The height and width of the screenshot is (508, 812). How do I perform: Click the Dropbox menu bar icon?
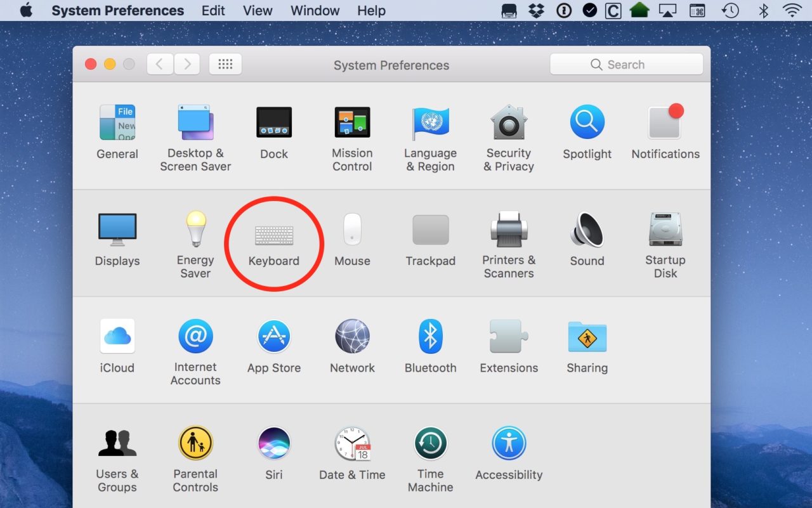coord(537,10)
